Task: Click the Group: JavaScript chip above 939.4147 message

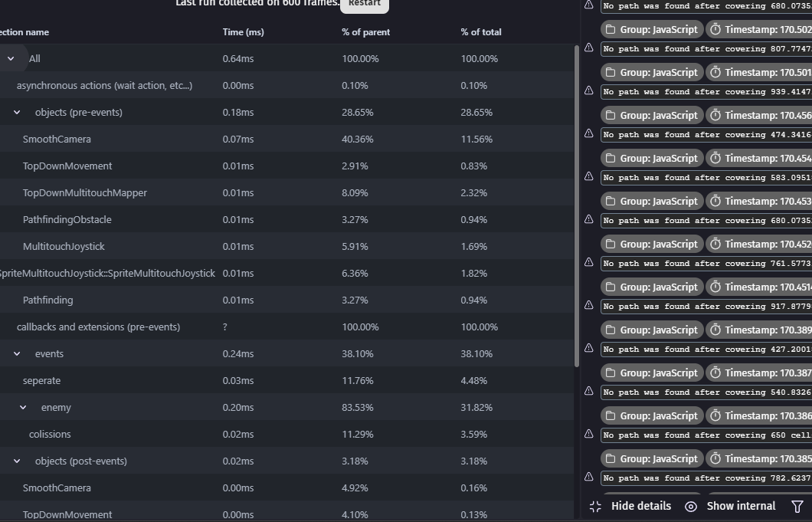Action: (651, 72)
